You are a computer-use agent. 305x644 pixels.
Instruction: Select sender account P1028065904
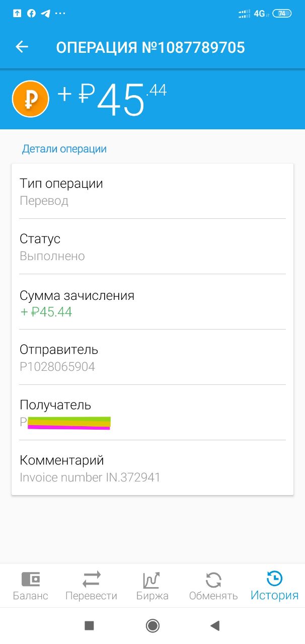[57, 367]
